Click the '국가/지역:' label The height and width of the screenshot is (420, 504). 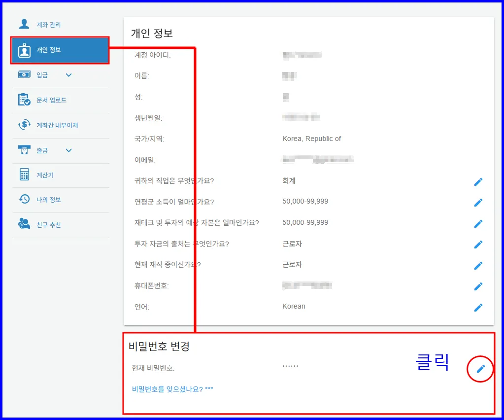(x=149, y=139)
